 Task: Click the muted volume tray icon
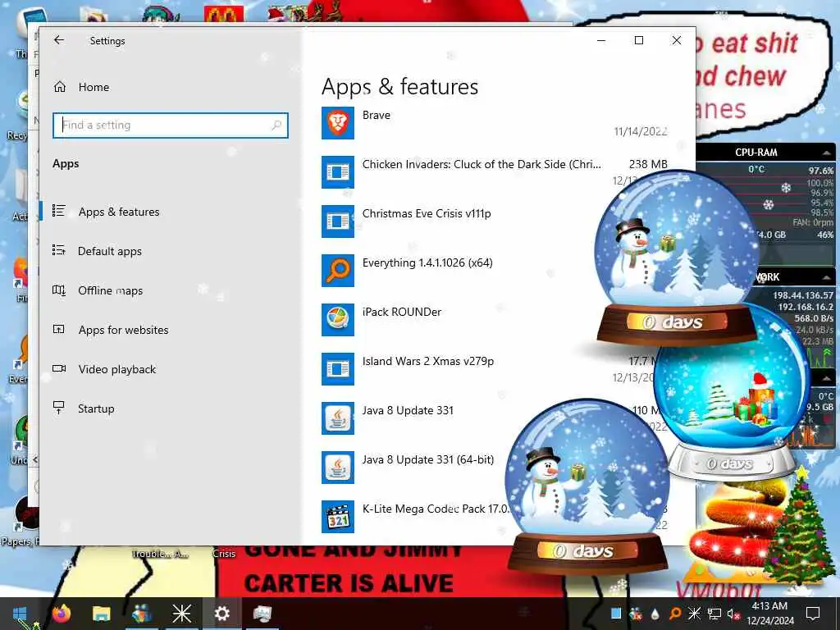click(733, 614)
